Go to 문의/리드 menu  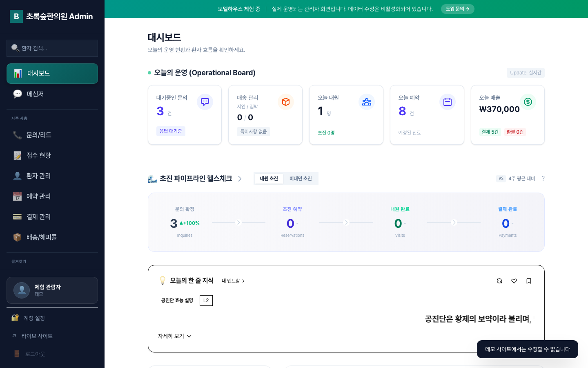(52, 135)
